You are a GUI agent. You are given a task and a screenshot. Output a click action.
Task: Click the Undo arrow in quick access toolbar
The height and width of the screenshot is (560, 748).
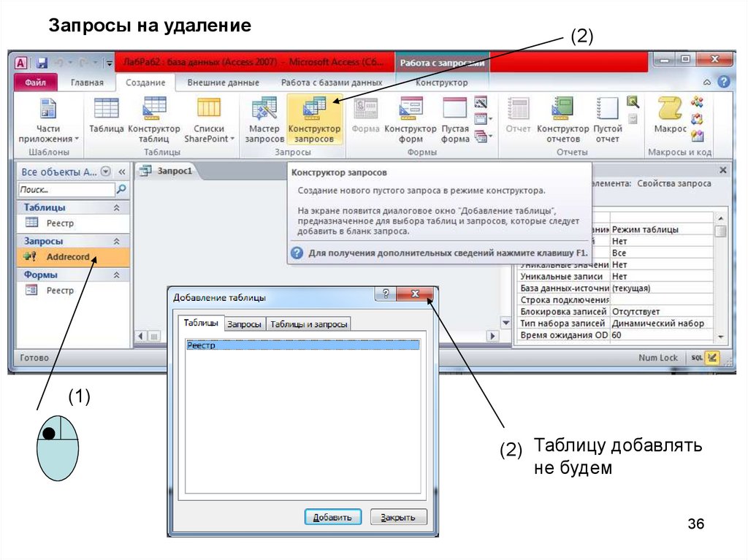pos(60,63)
